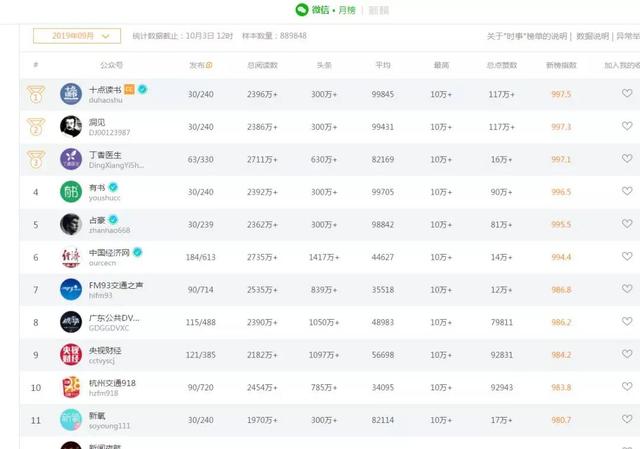Select index value 980.7
This screenshot has width=640, height=449.
click(561, 420)
